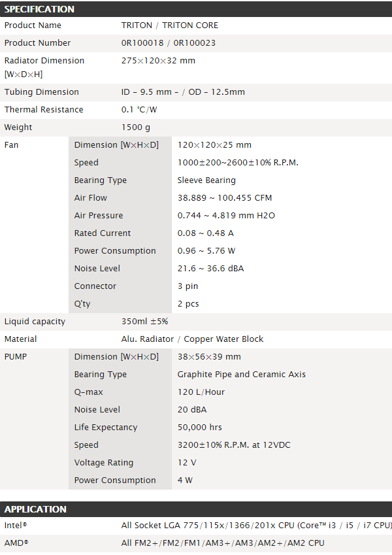
Task: Click fan speed '1000±200~2600±10% R.P.M.'
Action: click(238, 163)
